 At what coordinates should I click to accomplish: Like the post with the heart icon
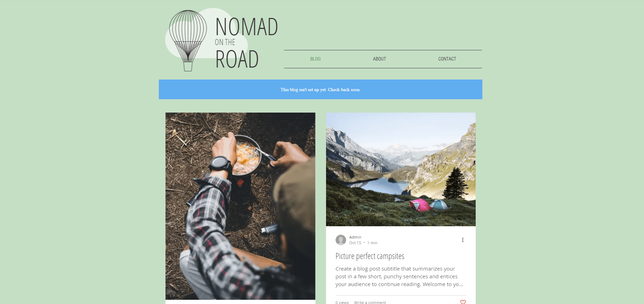click(463, 302)
